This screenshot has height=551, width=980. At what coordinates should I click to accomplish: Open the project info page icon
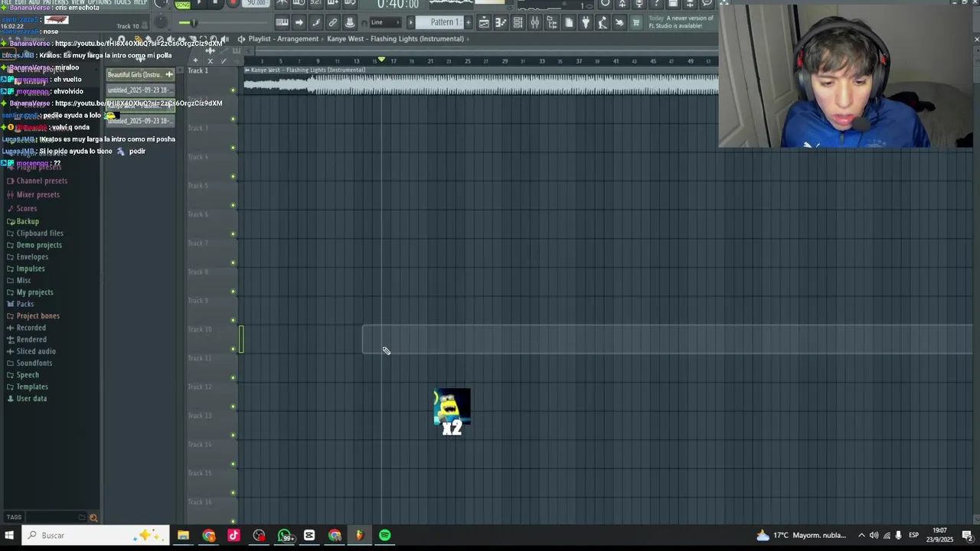click(x=569, y=23)
